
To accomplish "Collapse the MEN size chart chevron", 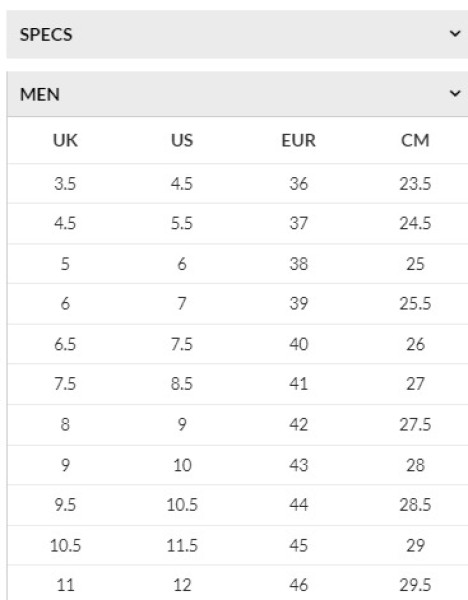I will (x=455, y=93).
